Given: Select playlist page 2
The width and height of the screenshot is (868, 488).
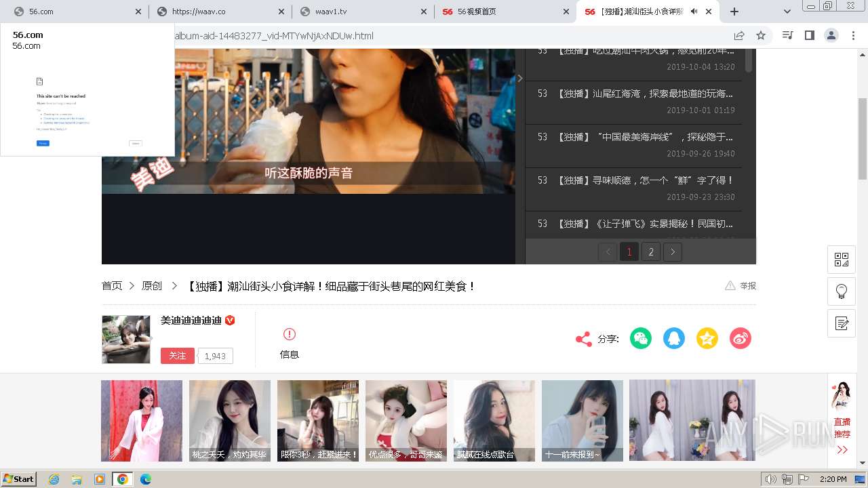Looking at the screenshot, I should (x=651, y=252).
